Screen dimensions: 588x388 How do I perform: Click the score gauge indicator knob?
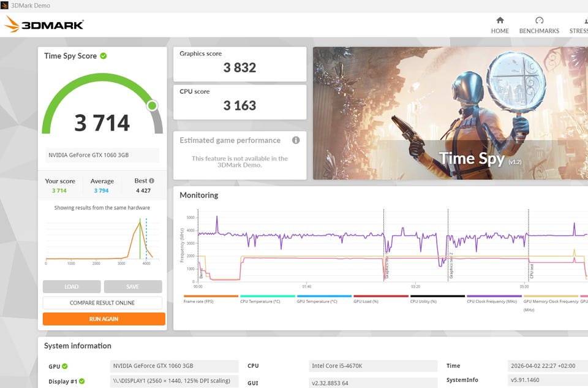152,105
